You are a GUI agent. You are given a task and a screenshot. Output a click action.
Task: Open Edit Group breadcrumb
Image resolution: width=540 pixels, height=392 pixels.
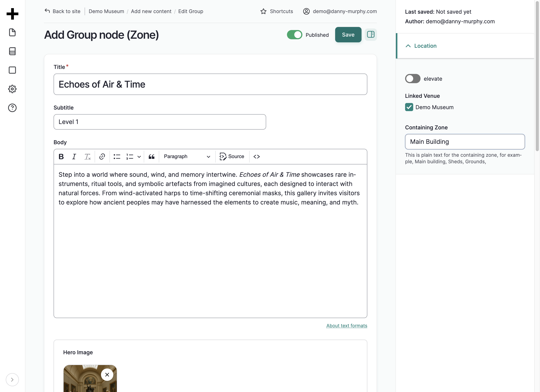click(x=191, y=11)
